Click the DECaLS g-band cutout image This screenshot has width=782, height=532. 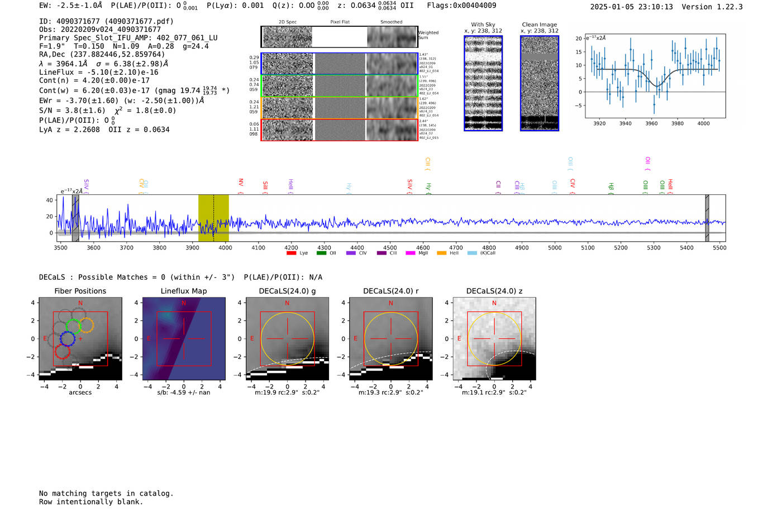tap(287, 338)
